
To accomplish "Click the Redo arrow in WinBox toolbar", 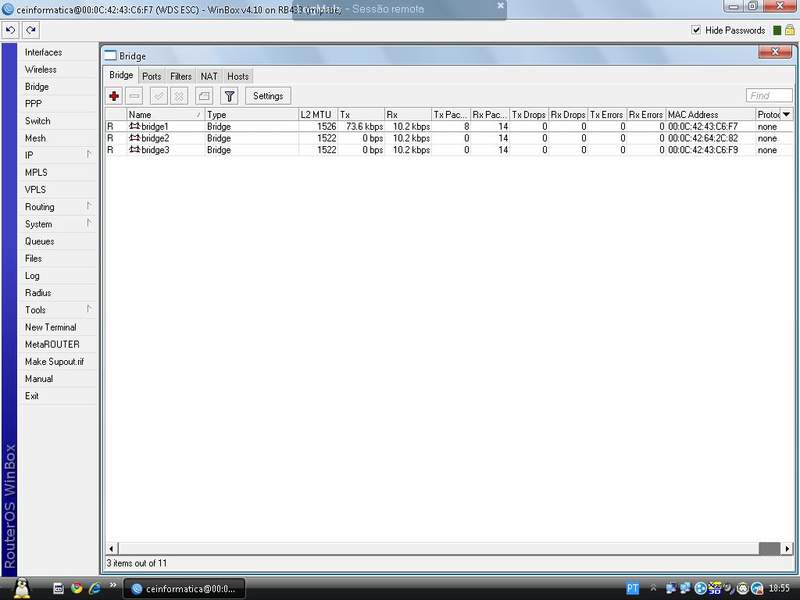I will coord(31,30).
